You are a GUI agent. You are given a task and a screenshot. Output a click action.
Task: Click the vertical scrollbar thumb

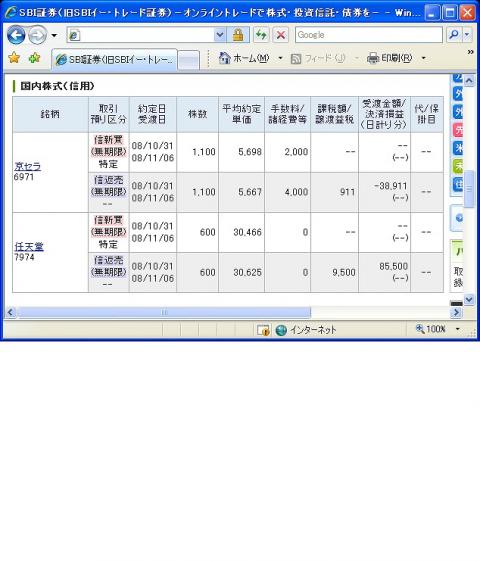point(469,189)
